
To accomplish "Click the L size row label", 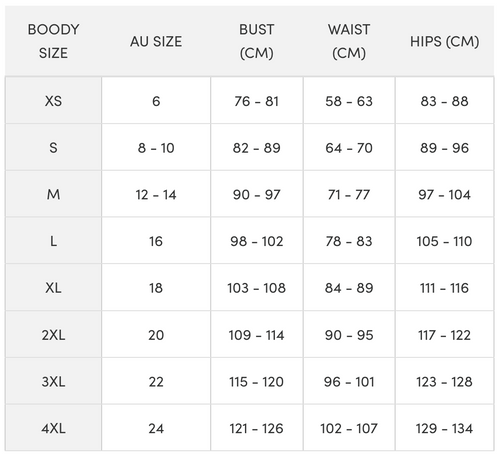I will tap(53, 240).
